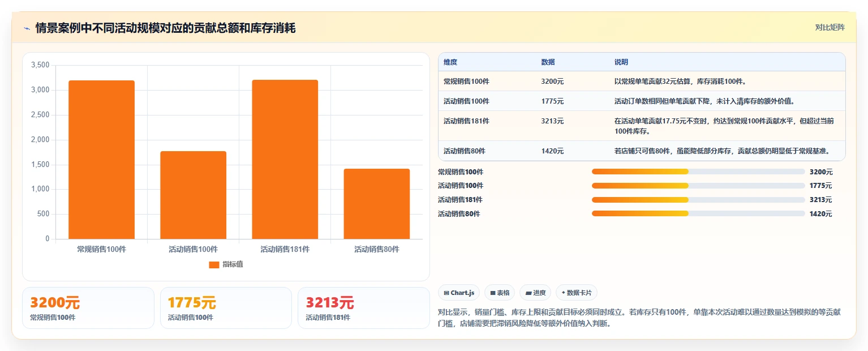Open the 3200元 常规销售100件 data card

pos(88,308)
